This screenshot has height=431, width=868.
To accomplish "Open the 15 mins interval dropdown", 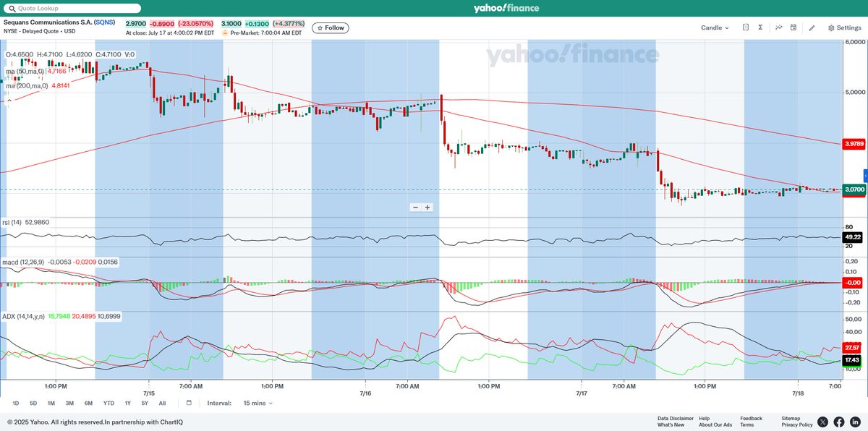I will (x=258, y=403).
